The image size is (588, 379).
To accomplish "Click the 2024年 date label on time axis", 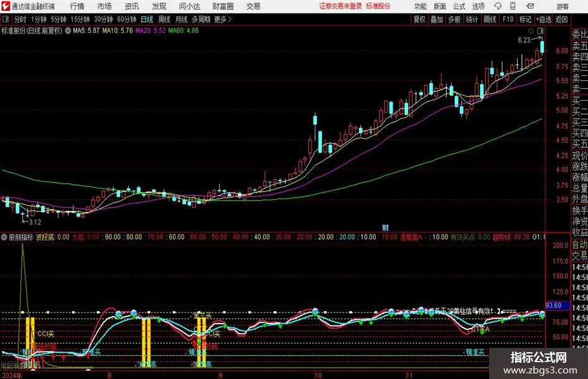I will [11, 375].
